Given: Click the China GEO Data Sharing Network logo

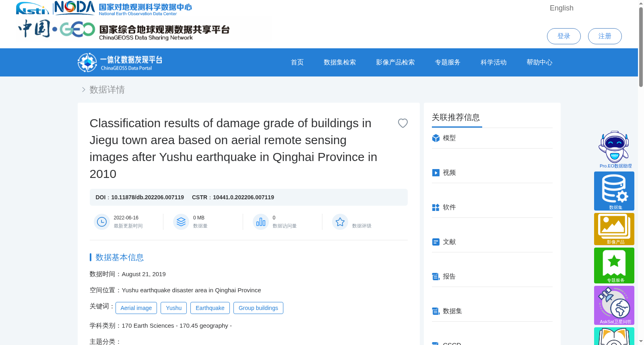Looking at the screenshot, I should [124, 29].
